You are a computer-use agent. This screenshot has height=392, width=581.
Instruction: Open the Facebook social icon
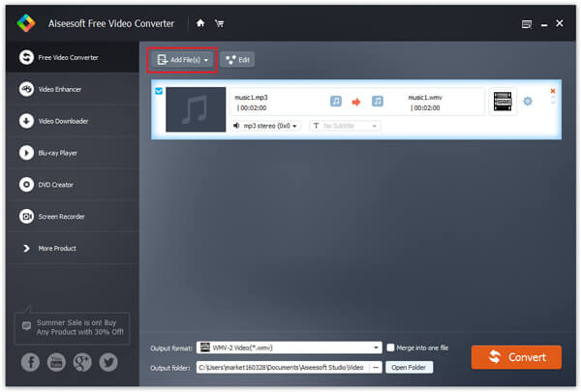pyautogui.click(x=32, y=362)
